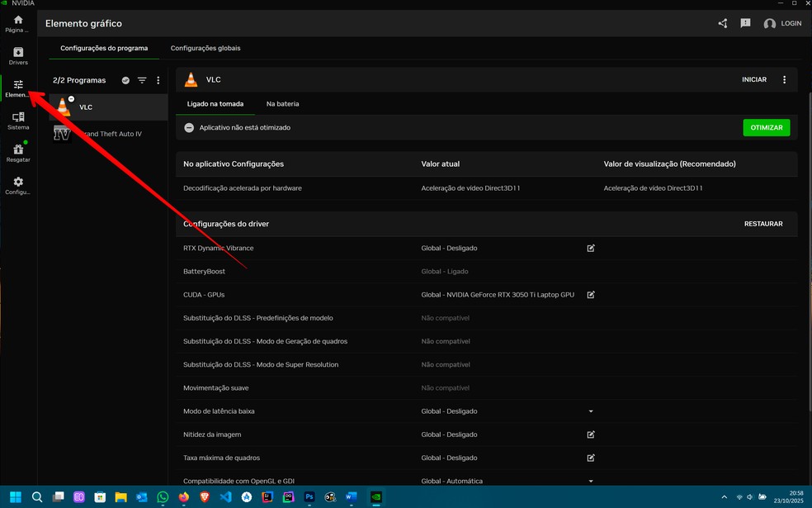Edit the RTX Dynamic Vibrance setting
812x508 pixels.
(591, 248)
